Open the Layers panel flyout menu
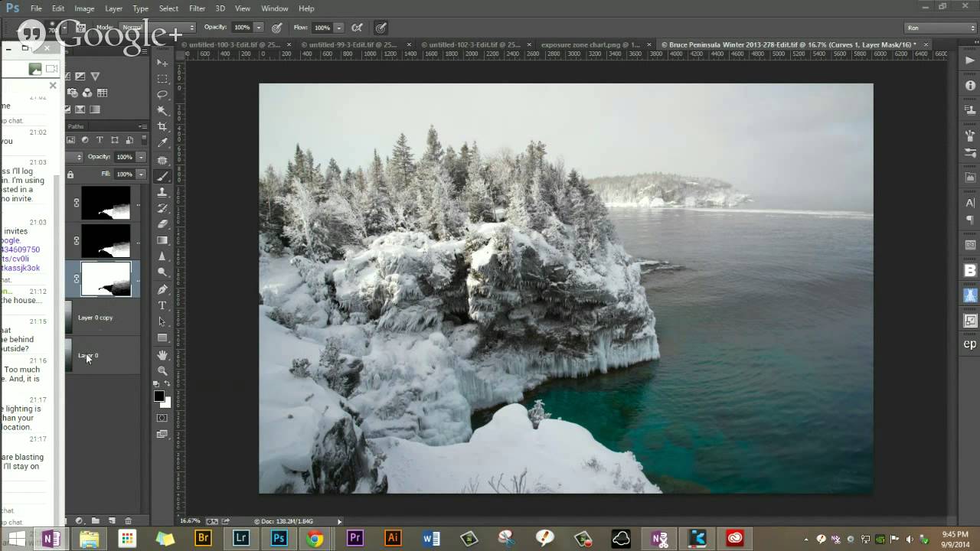This screenshot has height=551, width=980. pyautogui.click(x=143, y=126)
